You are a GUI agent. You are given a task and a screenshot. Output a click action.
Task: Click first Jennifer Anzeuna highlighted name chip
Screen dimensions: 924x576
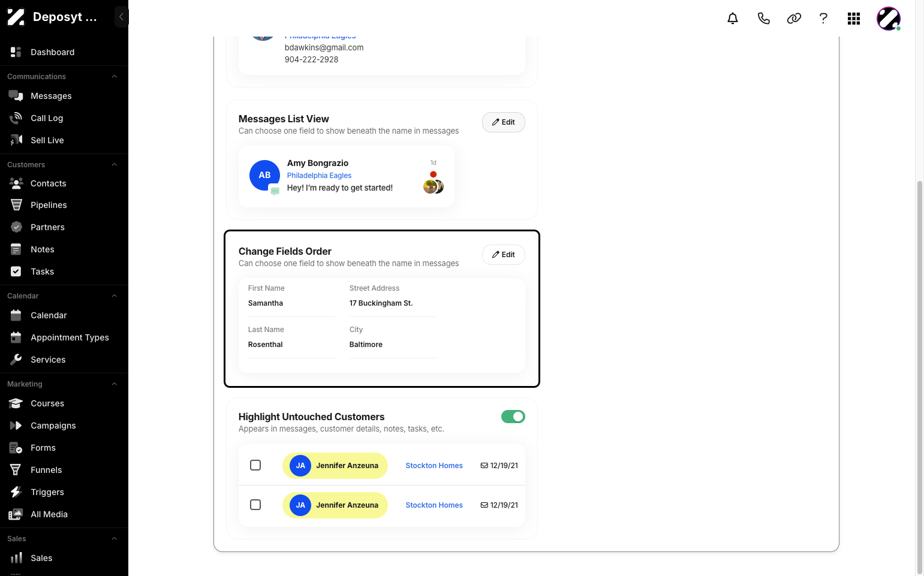tap(335, 466)
